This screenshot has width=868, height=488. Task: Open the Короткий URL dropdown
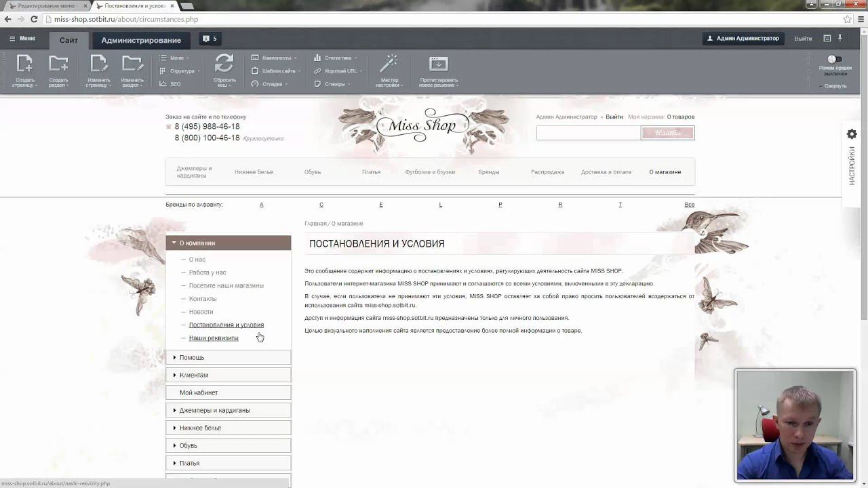coord(338,71)
